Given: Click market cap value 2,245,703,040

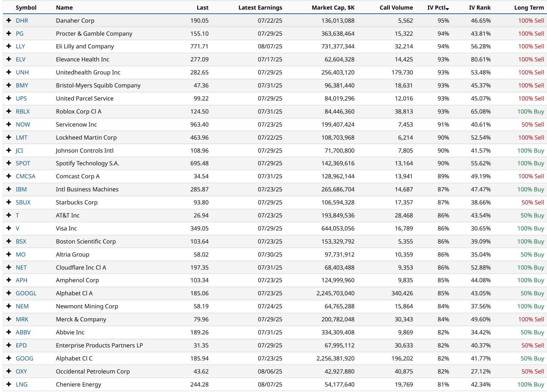Looking at the screenshot, I should point(335,293).
